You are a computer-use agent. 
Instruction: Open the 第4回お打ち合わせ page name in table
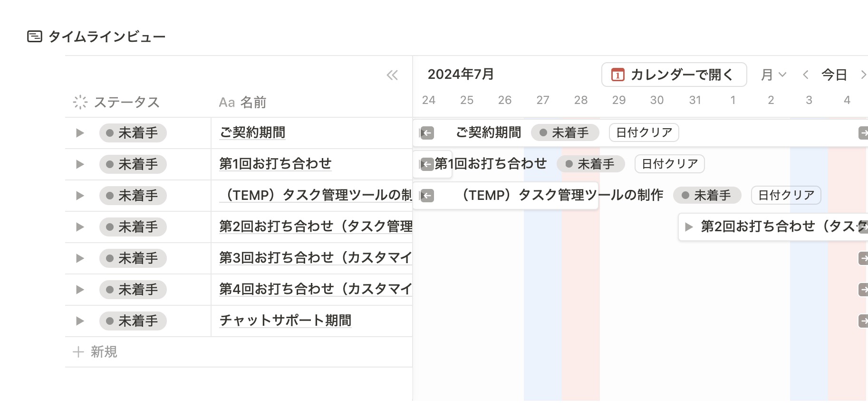click(x=316, y=289)
